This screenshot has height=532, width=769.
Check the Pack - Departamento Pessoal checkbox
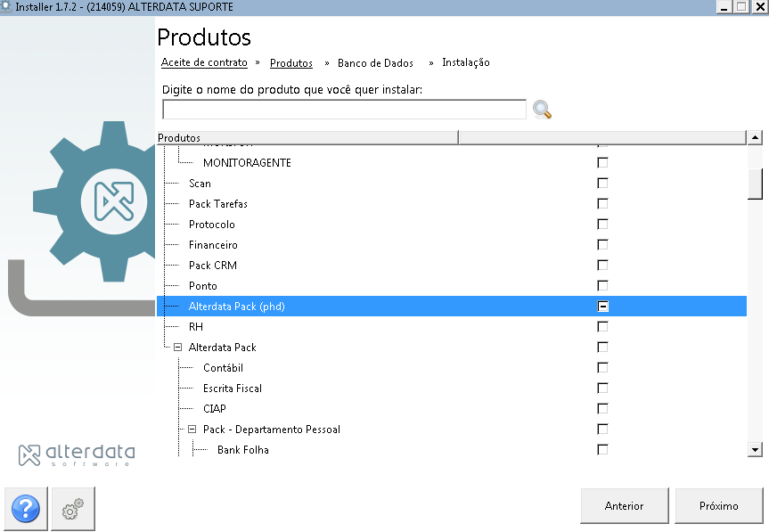point(602,429)
